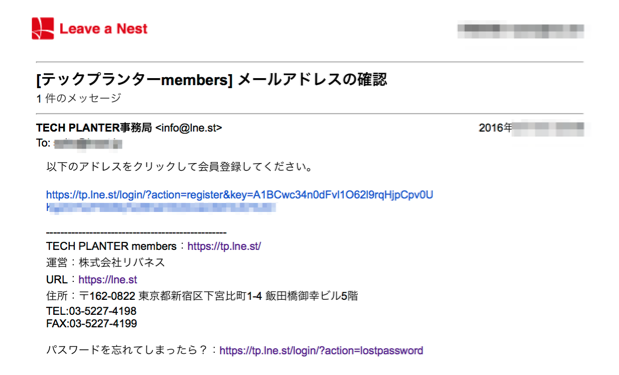
Task: Select the email subject メールアドレスの確認 heading
Action: 212,80
